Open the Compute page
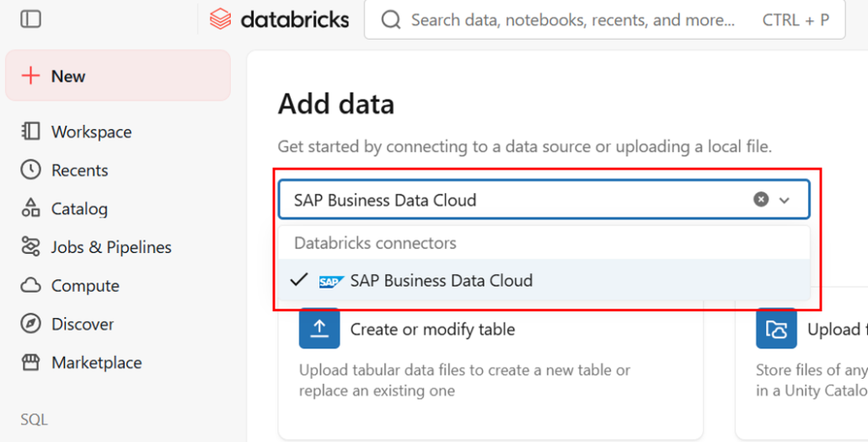The width and height of the screenshot is (868, 442). pyautogui.click(x=85, y=286)
